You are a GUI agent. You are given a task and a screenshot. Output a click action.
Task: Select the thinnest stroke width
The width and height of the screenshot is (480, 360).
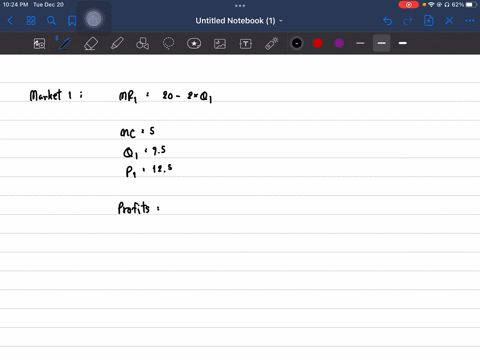click(x=360, y=43)
